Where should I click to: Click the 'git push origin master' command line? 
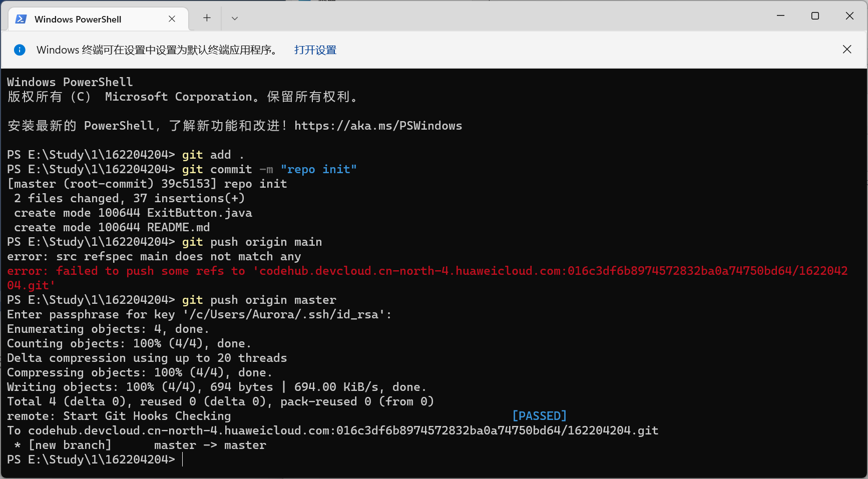pos(259,300)
